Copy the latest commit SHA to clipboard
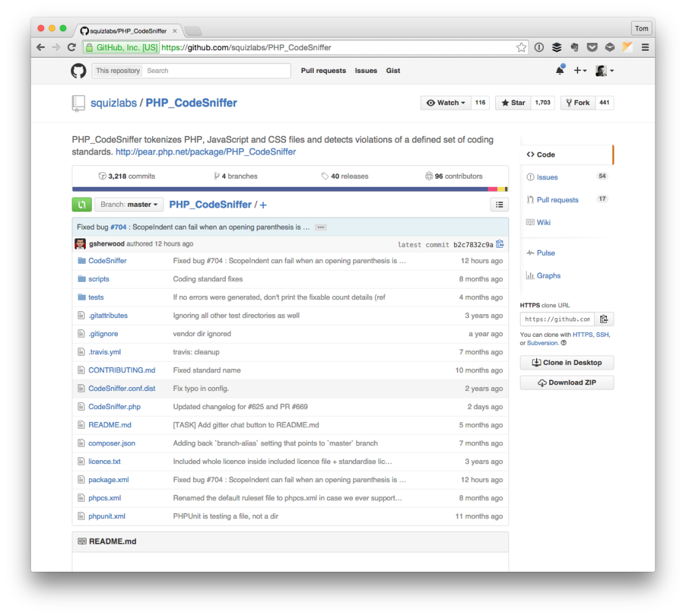The height and width of the screenshot is (616, 686). 500,244
